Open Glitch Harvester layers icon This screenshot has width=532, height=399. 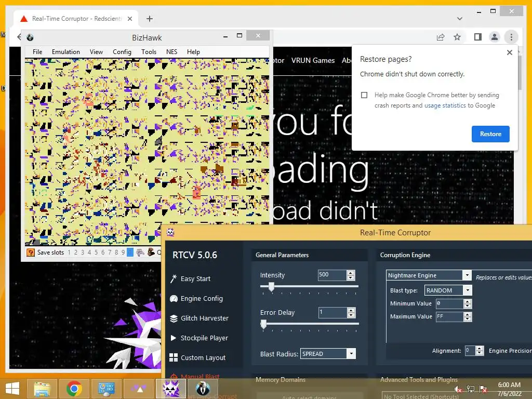tap(174, 318)
